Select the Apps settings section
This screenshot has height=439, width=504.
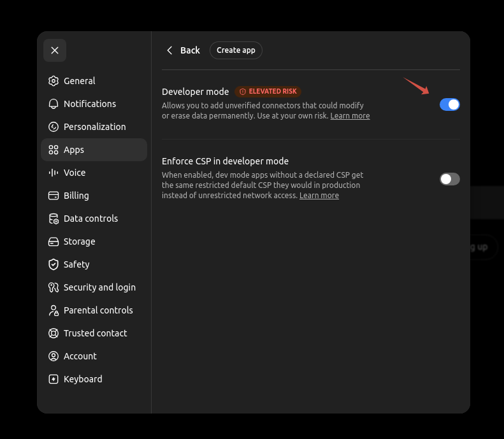(94, 150)
